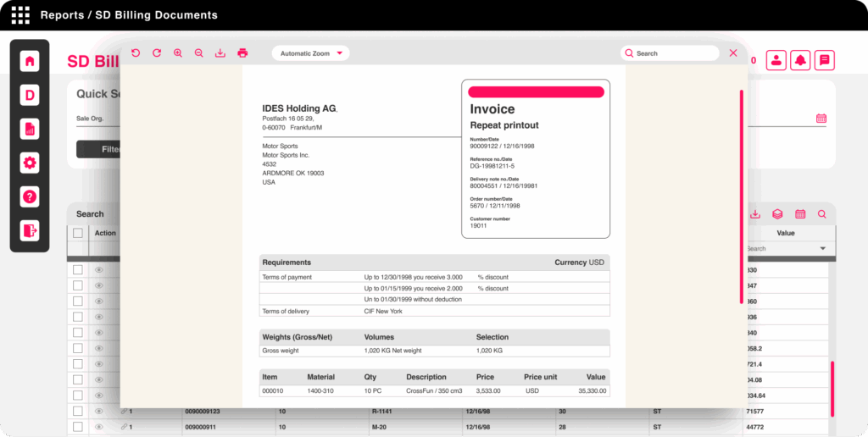Screen dimensions: 868x437
Task: Check the box for row 009000911
Action: tap(77, 427)
